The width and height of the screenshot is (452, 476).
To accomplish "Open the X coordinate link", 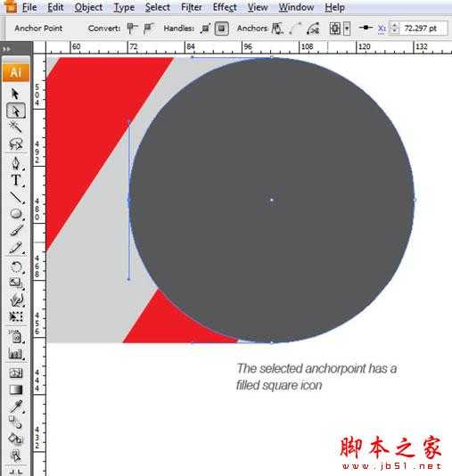I will coord(382,29).
